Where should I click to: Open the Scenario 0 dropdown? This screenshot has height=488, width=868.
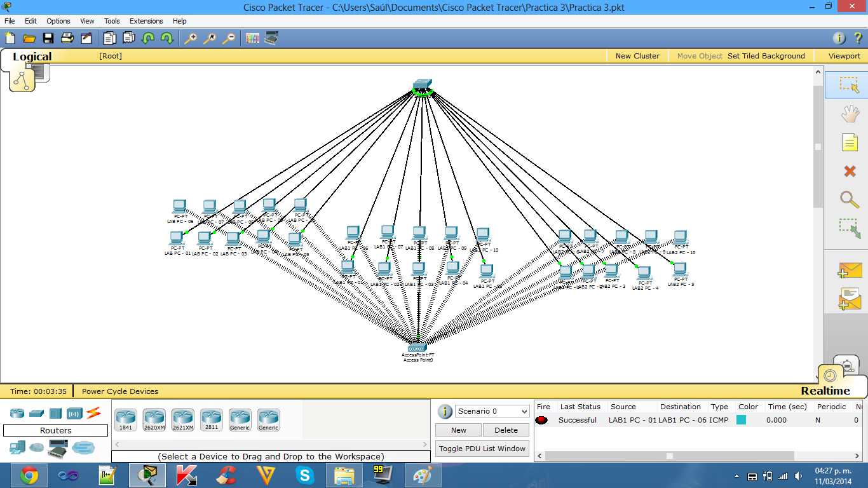click(x=492, y=411)
